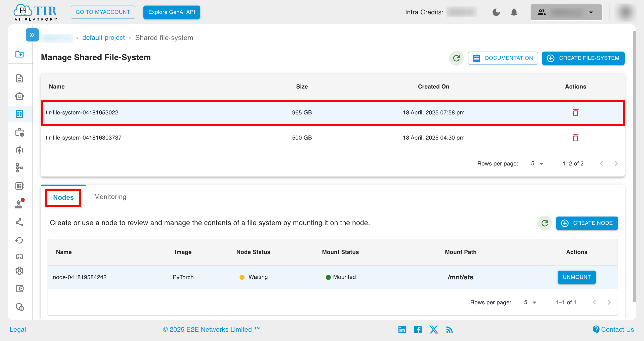Viewport: 644px width, 341px height.
Task: Expand the sidebar with the double-chevron button
Action: [x=32, y=35]
